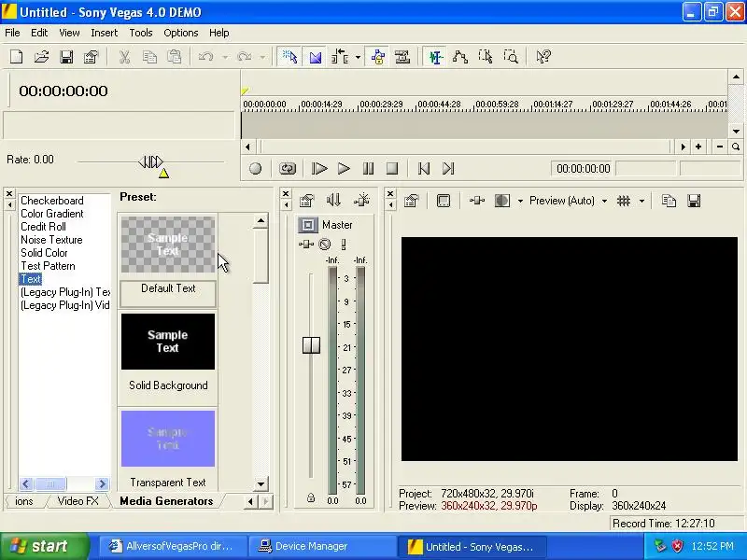Select Color Gradient generator

pos(52,214)
